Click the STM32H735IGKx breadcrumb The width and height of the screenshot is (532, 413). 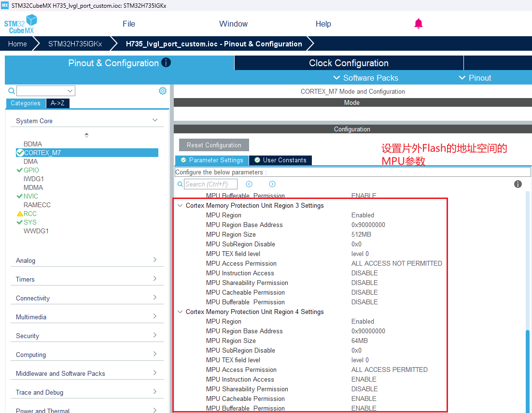[75, 44]
